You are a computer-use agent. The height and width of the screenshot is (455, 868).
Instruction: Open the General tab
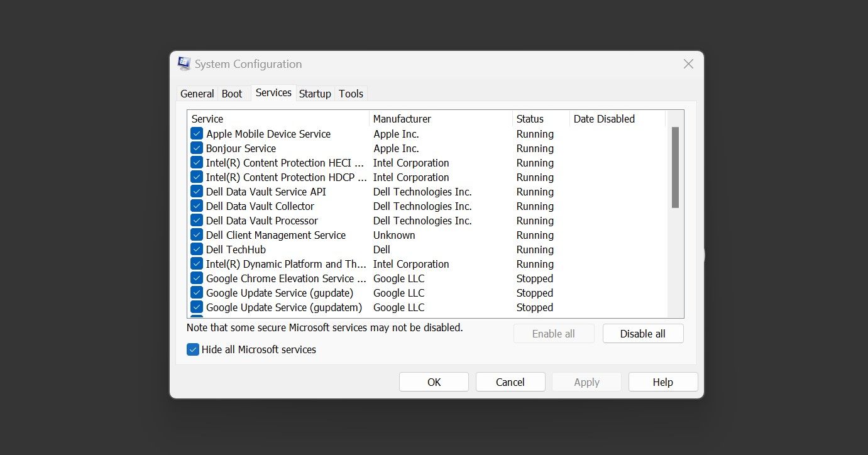197,93
